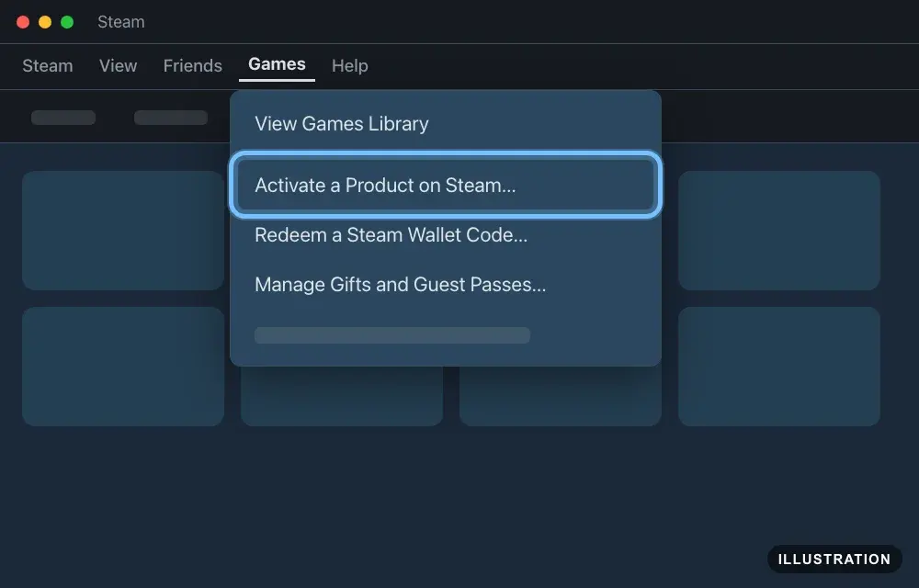Screen dimensions: 919x588
Task: Select View Games Library
Action: point(446,124)
